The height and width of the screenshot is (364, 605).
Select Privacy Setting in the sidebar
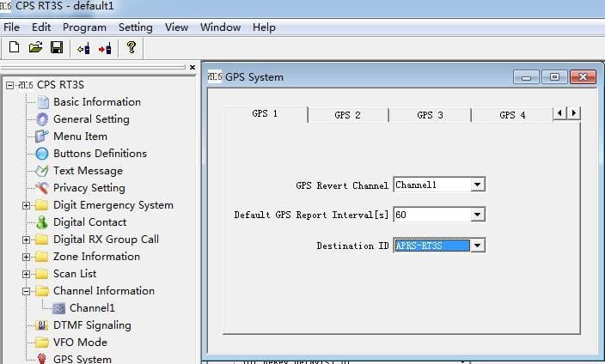coord(89,188)
